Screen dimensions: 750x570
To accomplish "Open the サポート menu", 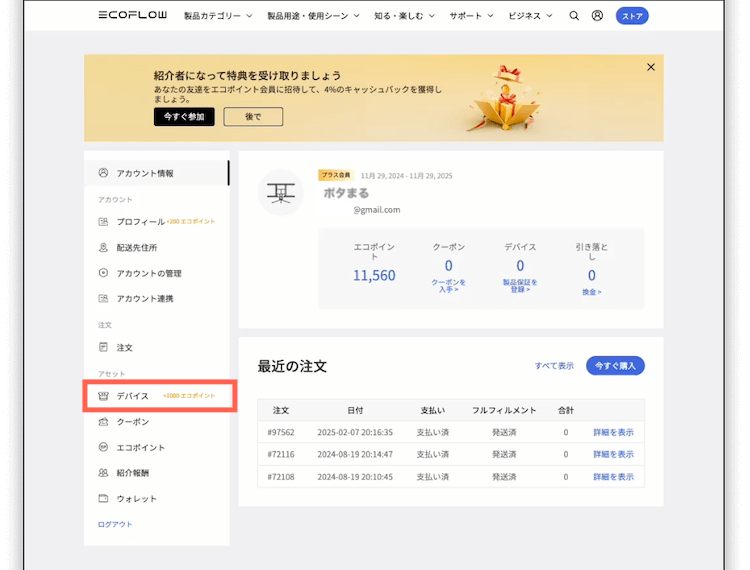I will (471, 16).
